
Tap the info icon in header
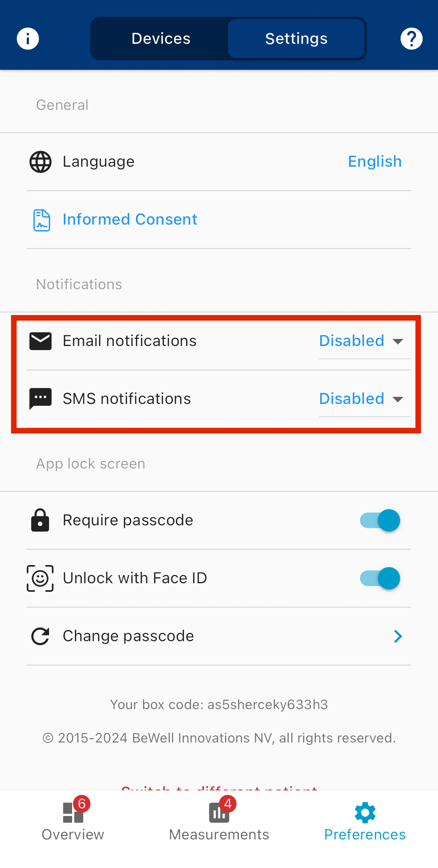pos(28,39)
